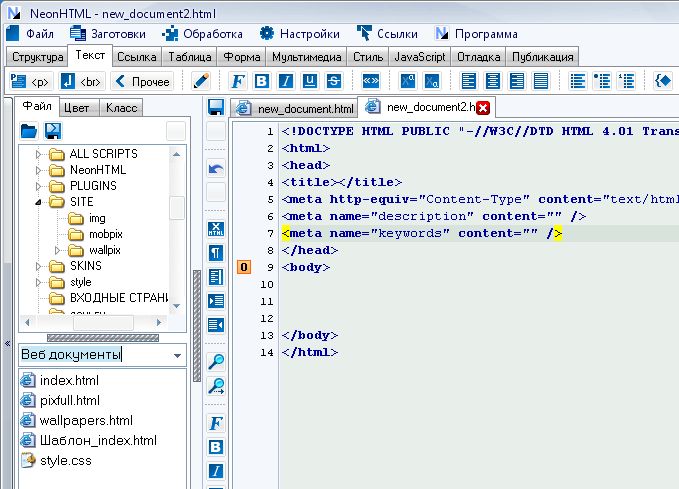
Task: Open folder icon in file panel
Action: (29, 131)
